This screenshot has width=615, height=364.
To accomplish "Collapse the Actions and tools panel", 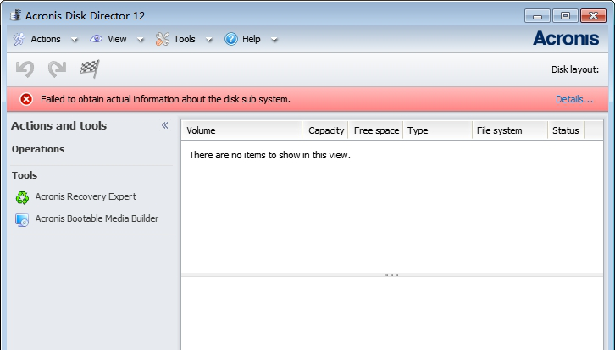I will tap(165, 125).
